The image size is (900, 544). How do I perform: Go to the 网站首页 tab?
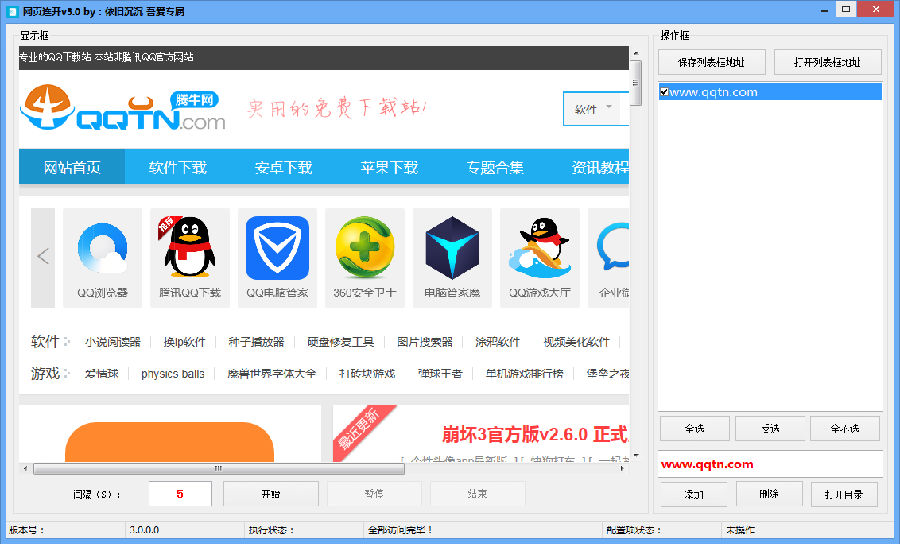pyautogui.click(x=72, y=167)
